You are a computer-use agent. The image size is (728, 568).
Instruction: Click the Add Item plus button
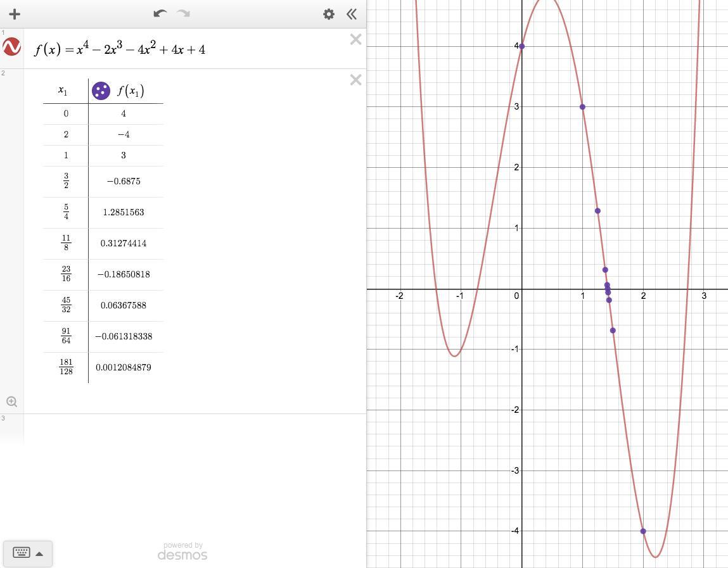point(15,14)
